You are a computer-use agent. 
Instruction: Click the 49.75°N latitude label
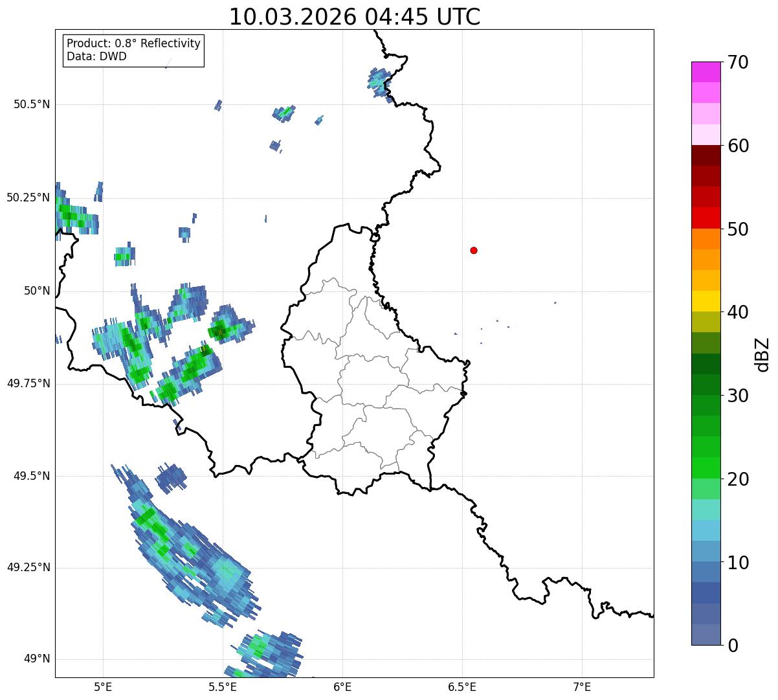coord(28,383)
